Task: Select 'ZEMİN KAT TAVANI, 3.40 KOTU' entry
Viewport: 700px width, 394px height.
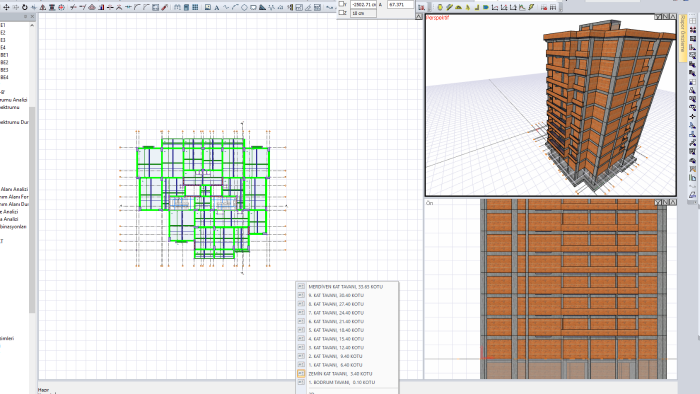Action: (340, 374)
